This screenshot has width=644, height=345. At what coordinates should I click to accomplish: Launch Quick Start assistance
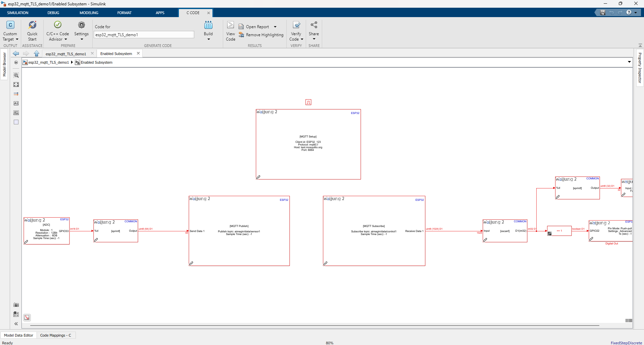pos(32,25)
